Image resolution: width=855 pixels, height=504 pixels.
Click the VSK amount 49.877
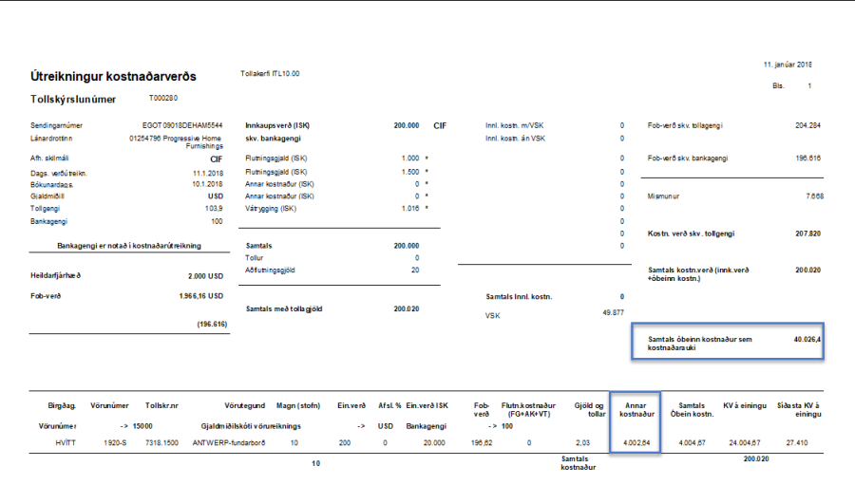click(614, 313)
